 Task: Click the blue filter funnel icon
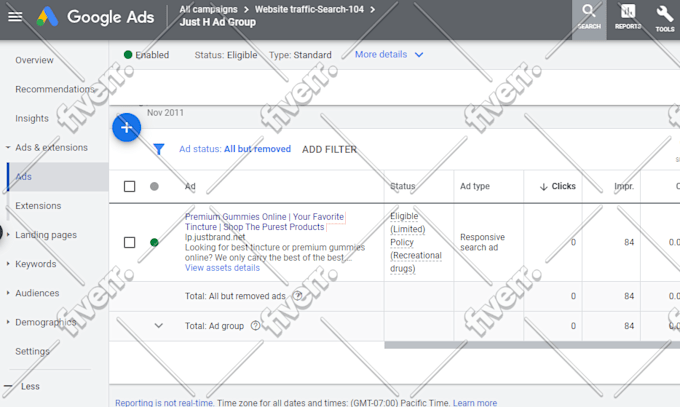[159, 149]
